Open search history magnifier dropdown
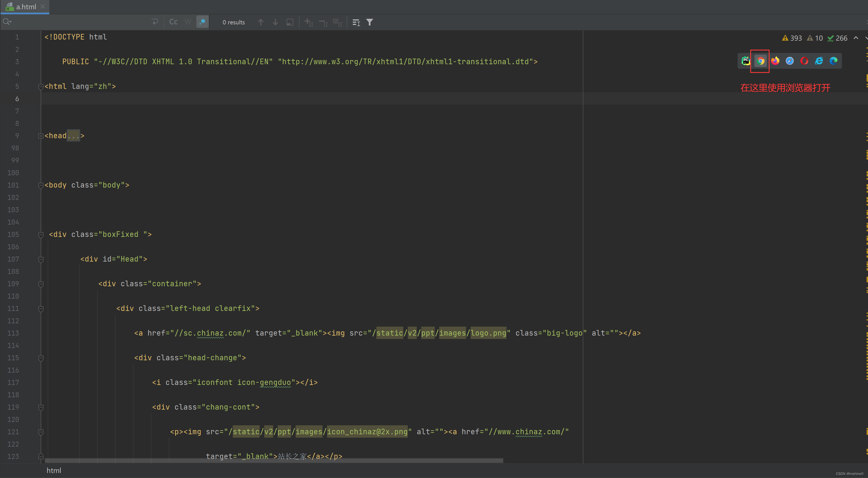 pyautogui.click(x=7, y=22)
